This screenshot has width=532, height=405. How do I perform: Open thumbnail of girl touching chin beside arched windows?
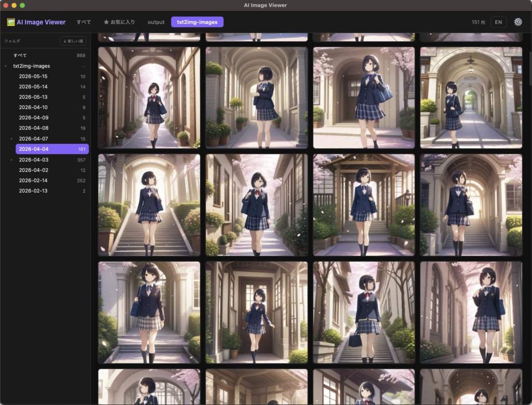click(x=471, y=313)
